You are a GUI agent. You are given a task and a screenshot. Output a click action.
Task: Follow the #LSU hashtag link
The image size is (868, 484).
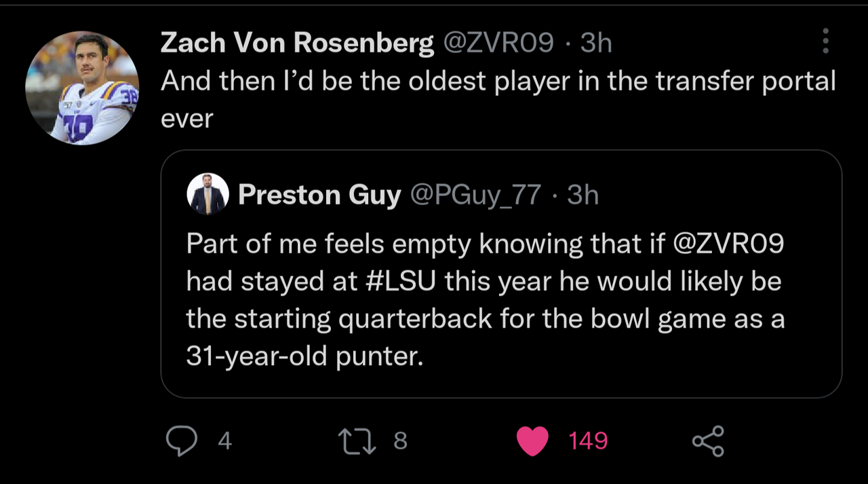[x=401, y=282]
